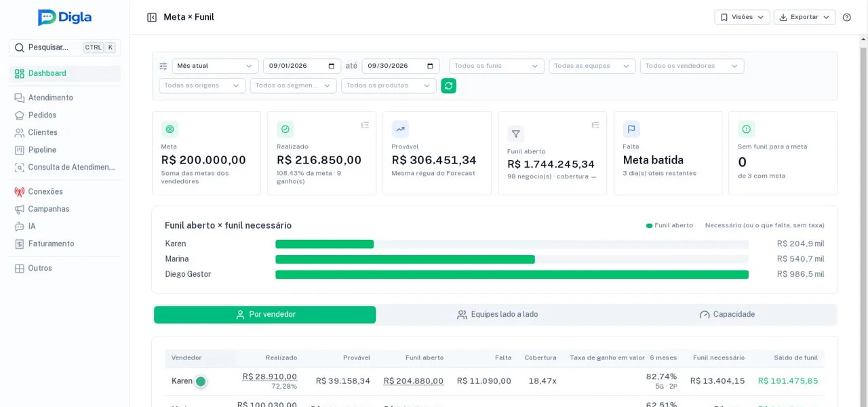Click Karen's green status dot

coord(201,381)
